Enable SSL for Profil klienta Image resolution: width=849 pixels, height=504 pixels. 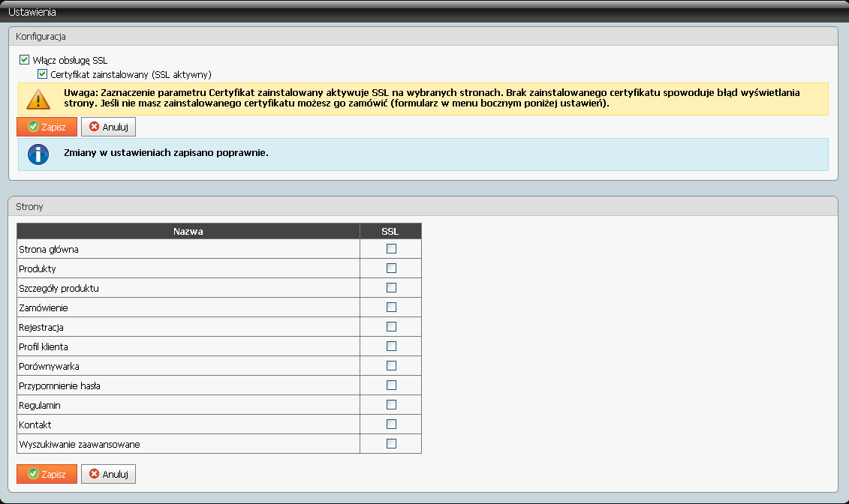coord(391,346)
